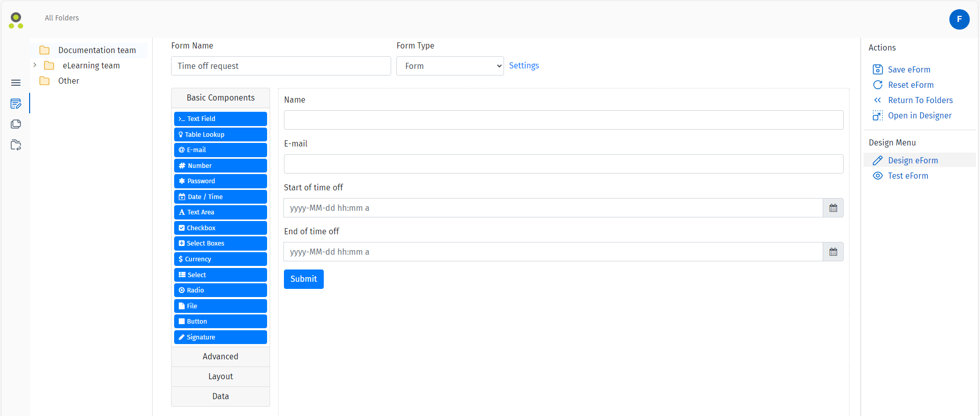
Task: Expand the Data components section
Action: click(x=221, y=396)
